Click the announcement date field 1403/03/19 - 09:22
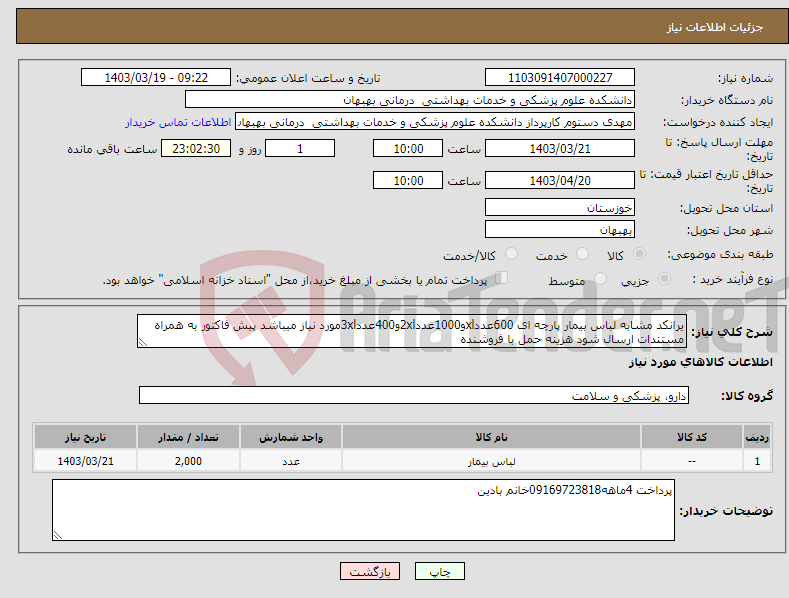Image resolution: width=789 pixels, height=598 pixels. [x=155, y=78]
